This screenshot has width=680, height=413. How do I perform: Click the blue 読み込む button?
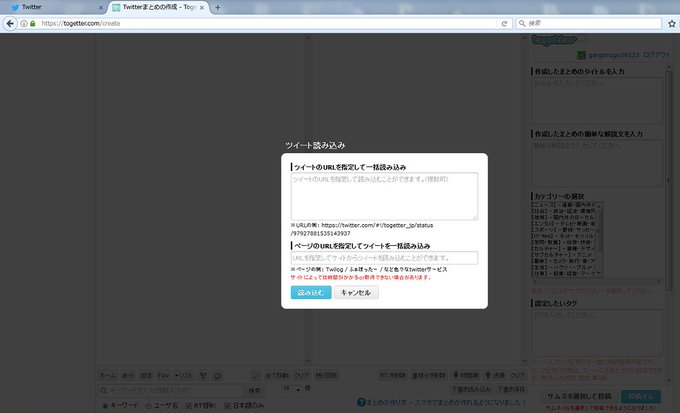point(311,292)
